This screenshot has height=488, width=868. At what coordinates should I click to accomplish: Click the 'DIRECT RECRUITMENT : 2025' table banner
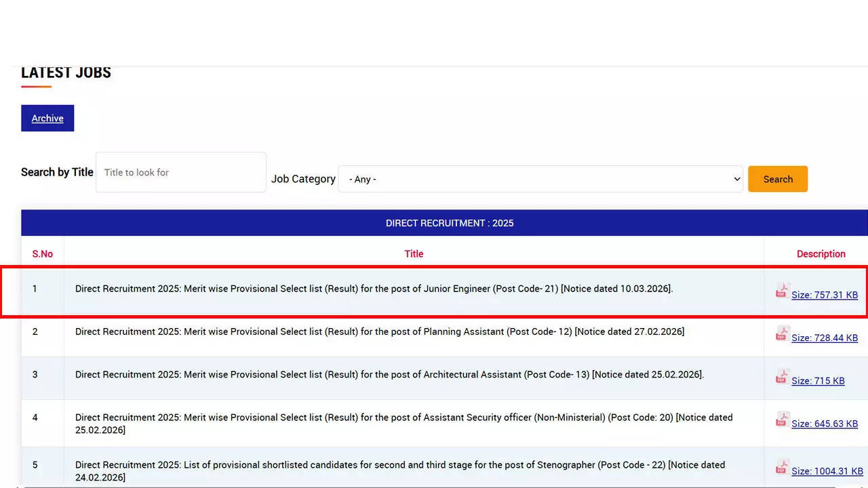coord(450,223)
